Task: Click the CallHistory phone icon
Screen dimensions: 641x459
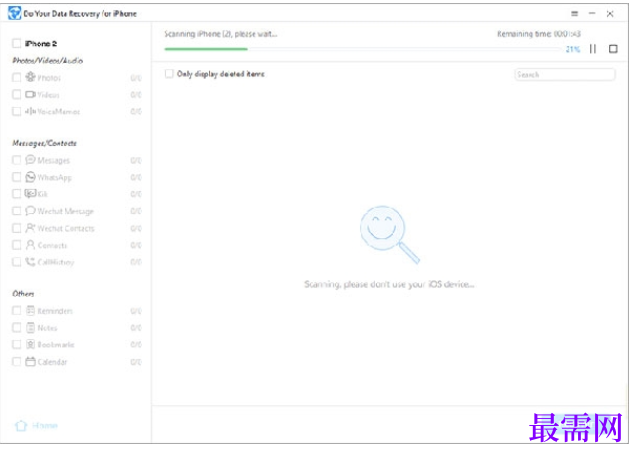Action: [x=31, y=262]
